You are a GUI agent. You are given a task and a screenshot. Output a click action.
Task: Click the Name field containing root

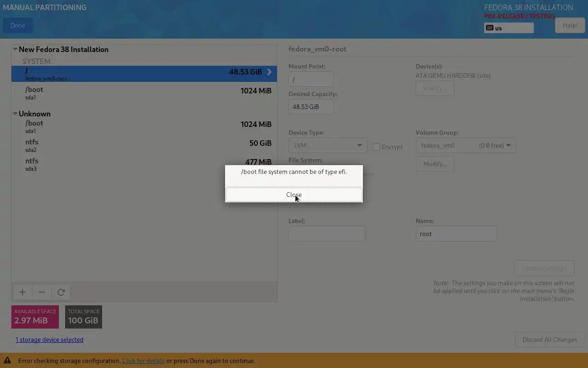pyautogui.click(x=457, y=234)
